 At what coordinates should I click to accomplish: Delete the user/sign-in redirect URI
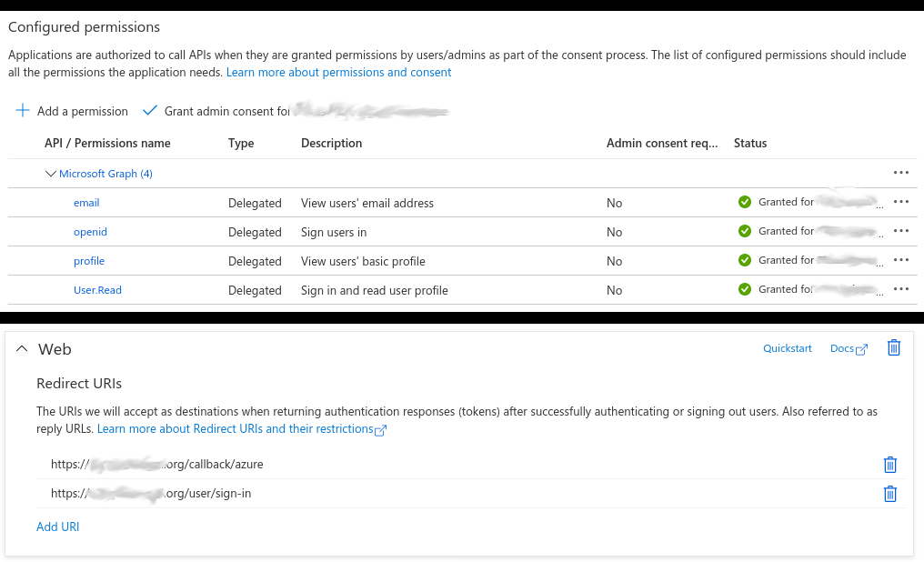889,494
